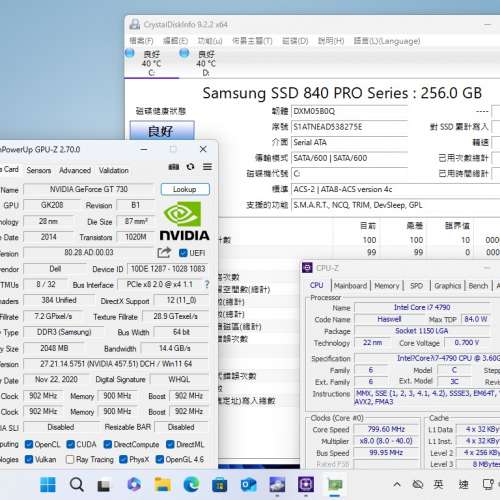Open the 功能(u) menu in CrystalDiskInfo
The image size is (500, 500).
(x=210, y=41)
